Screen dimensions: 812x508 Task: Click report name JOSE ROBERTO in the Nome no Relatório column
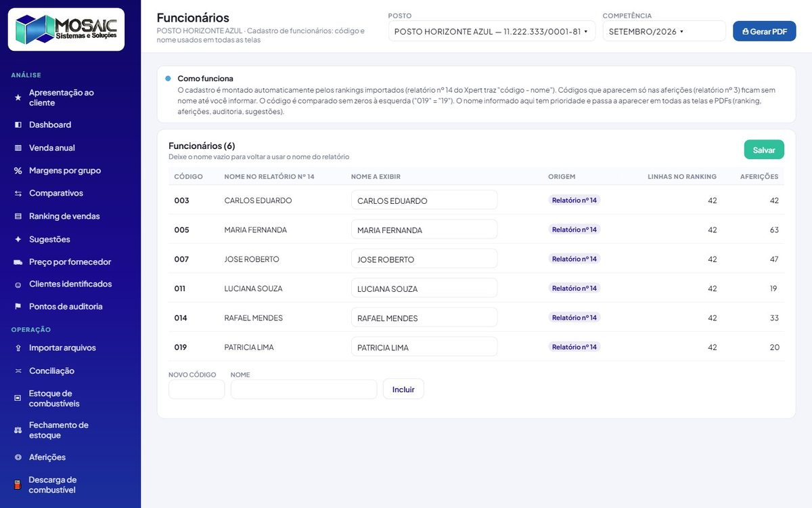[x=252, y=259]
